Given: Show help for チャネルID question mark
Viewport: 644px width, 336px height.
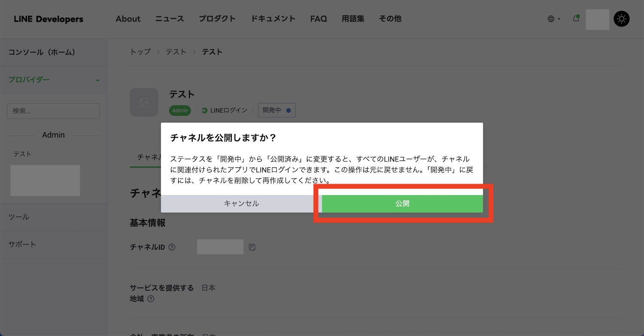Looking at the screenshot, I should [x=172, y=247].
